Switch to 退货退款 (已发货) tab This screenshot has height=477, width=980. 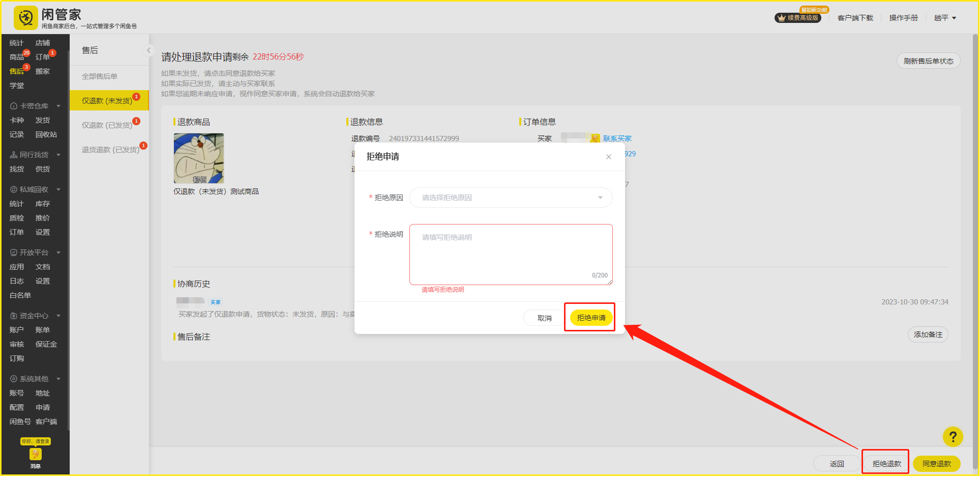point(110,150)
